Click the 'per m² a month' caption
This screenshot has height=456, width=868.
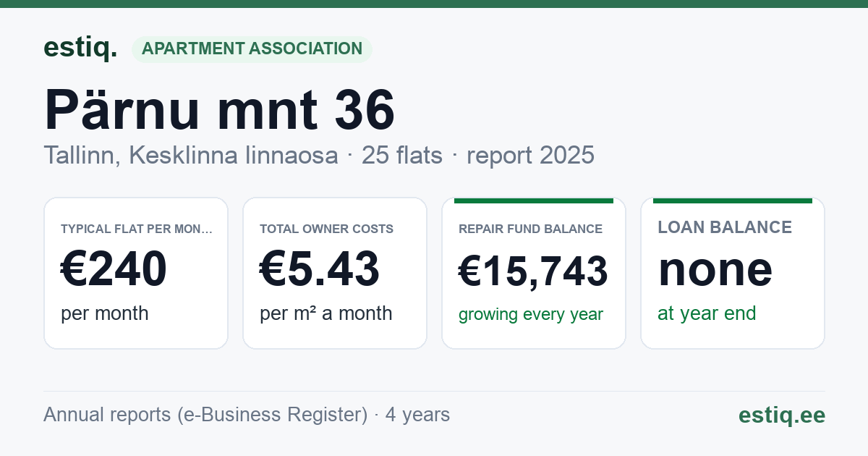point(326,313)
